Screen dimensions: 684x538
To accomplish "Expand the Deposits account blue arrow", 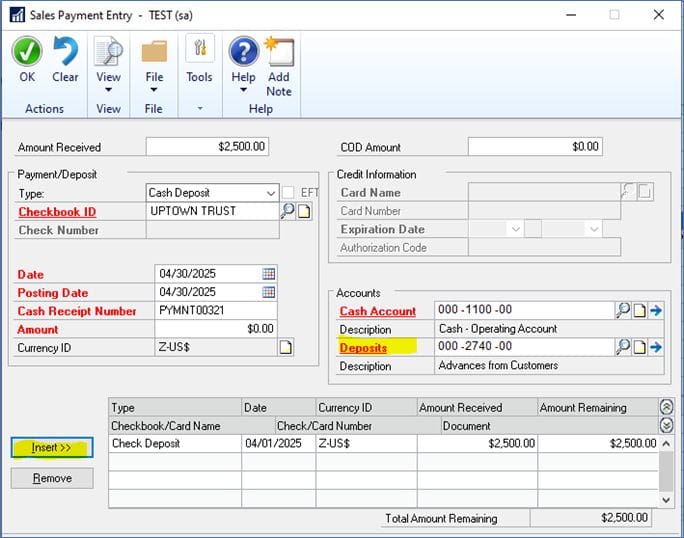I will pos(656,347).
